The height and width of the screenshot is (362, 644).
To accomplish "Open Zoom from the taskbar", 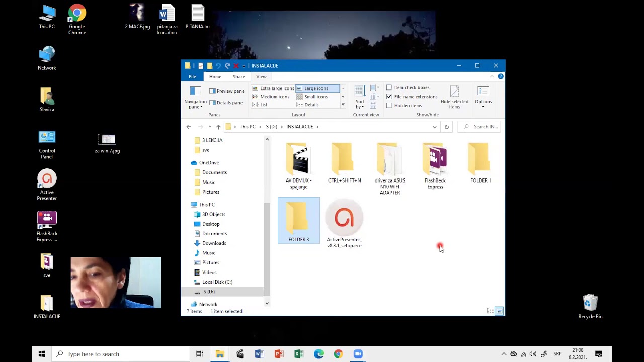I will (x=358, y=354).
